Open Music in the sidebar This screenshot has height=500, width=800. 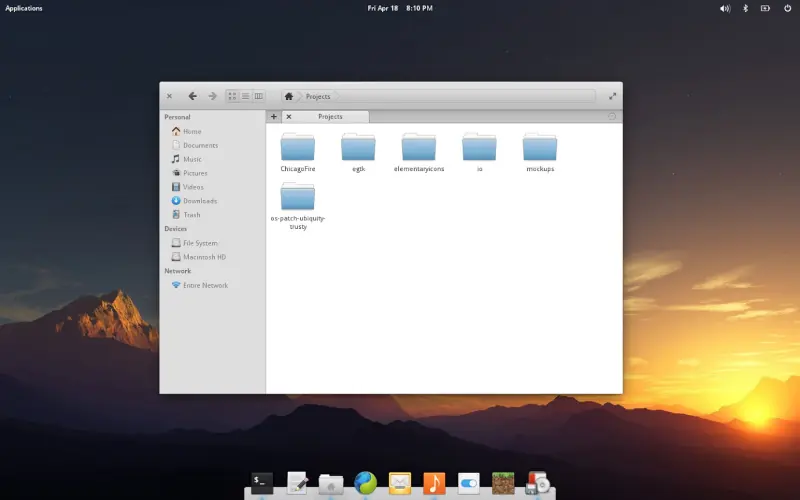(187, 159)
